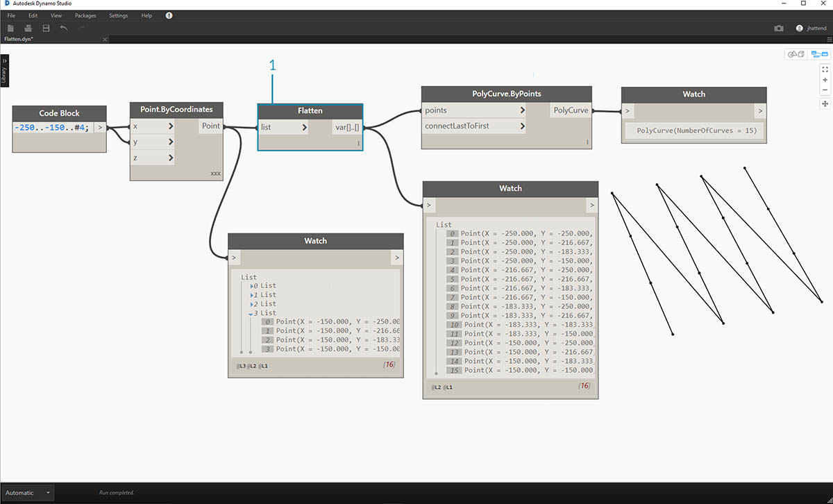Enable pan mode with the four-arrow icon

pyautogui.click(x=825, y=103)
